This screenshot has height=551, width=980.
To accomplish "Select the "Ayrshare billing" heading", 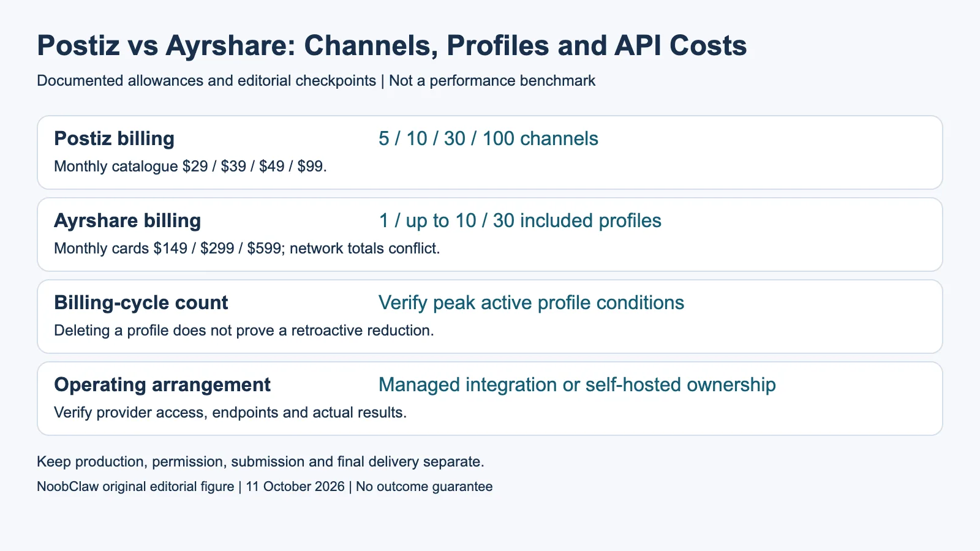I will (127, 220).
